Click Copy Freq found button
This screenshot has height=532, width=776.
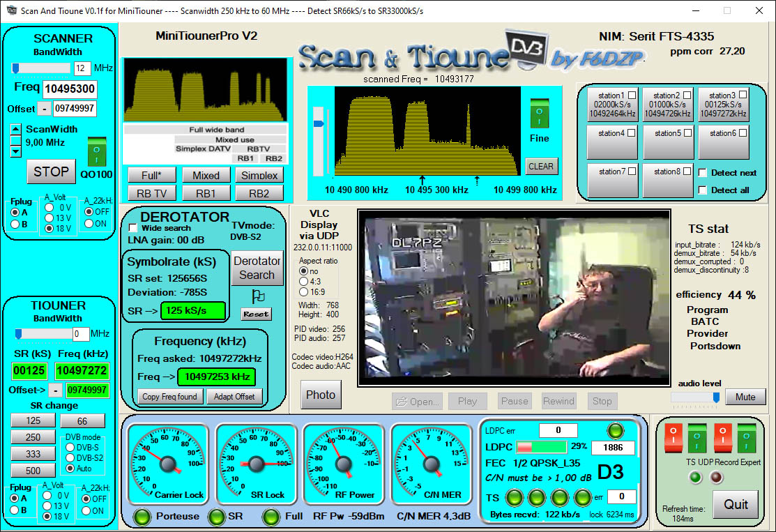(x=169, y=397)
